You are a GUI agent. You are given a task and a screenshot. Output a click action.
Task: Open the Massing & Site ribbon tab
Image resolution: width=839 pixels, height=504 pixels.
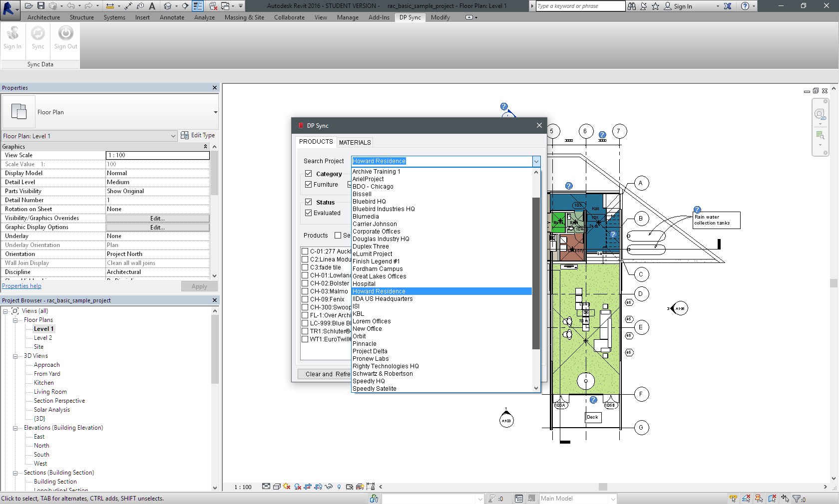(x=244, y=17)
